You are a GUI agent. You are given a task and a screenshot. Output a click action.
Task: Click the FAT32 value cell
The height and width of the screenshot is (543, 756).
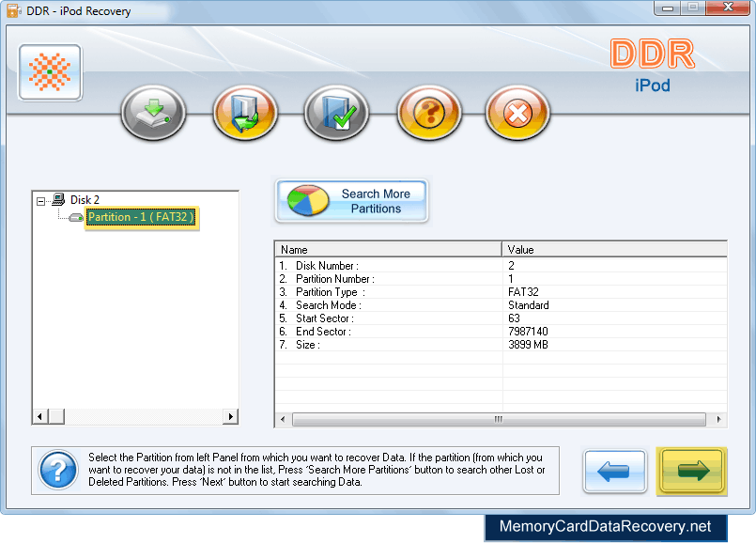pos(523,292)
